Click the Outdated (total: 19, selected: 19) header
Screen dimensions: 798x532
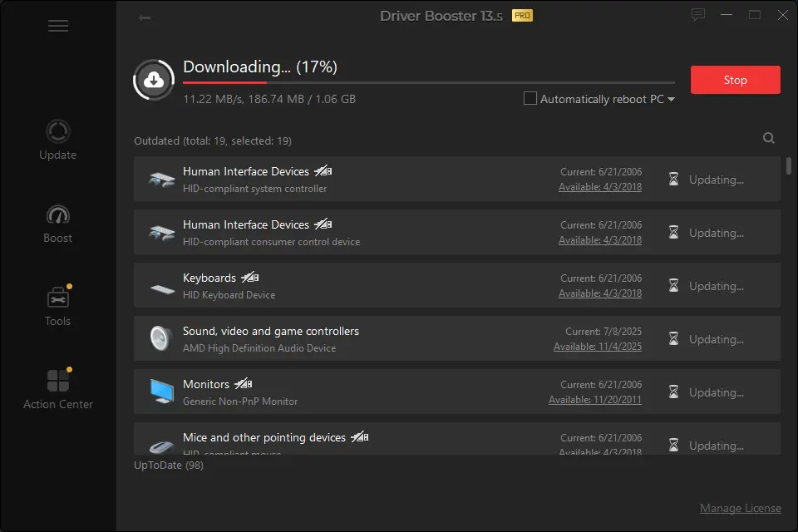click(x=213, y=141)
